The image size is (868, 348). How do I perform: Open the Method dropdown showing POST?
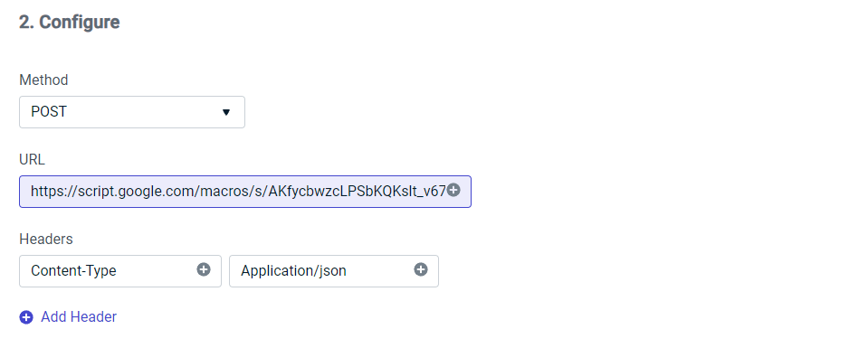[x=132, y=112]
